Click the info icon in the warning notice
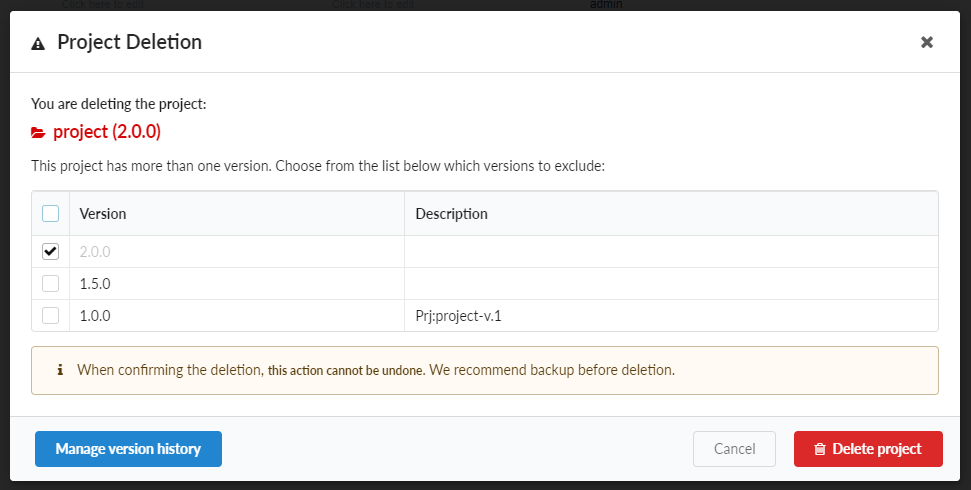This screenshot has height=490, width=971. coord(60,370)
